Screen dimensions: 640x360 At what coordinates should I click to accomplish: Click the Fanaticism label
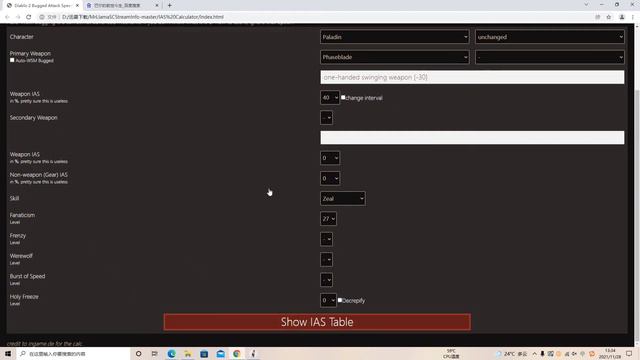[22, 215]
